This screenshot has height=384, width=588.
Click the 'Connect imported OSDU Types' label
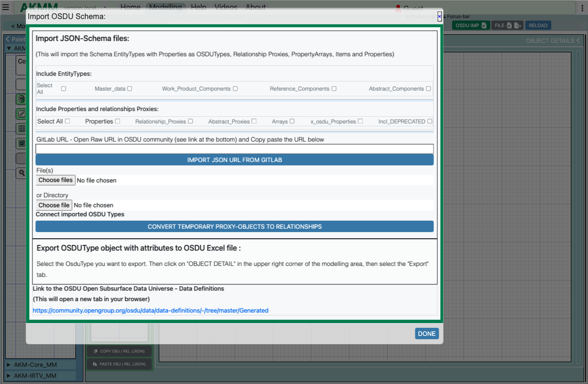[x=80, y=214]
